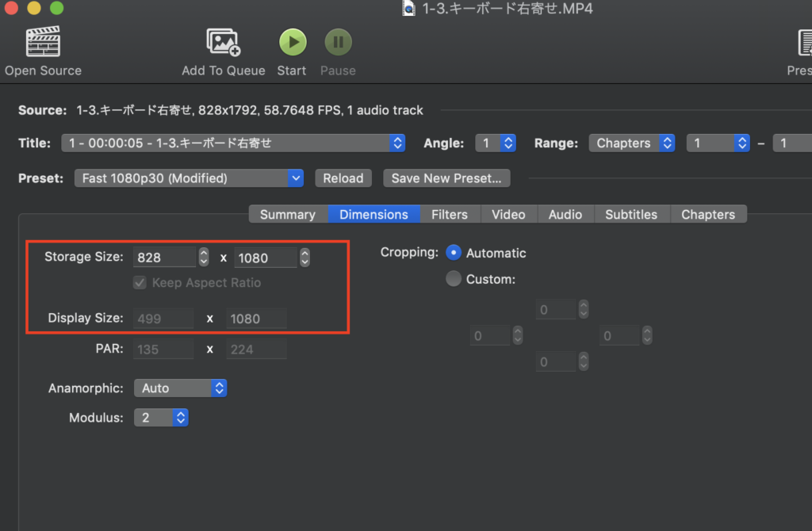Click the top crop stepper
Screen dimensions: 812x531
point(584,310)
